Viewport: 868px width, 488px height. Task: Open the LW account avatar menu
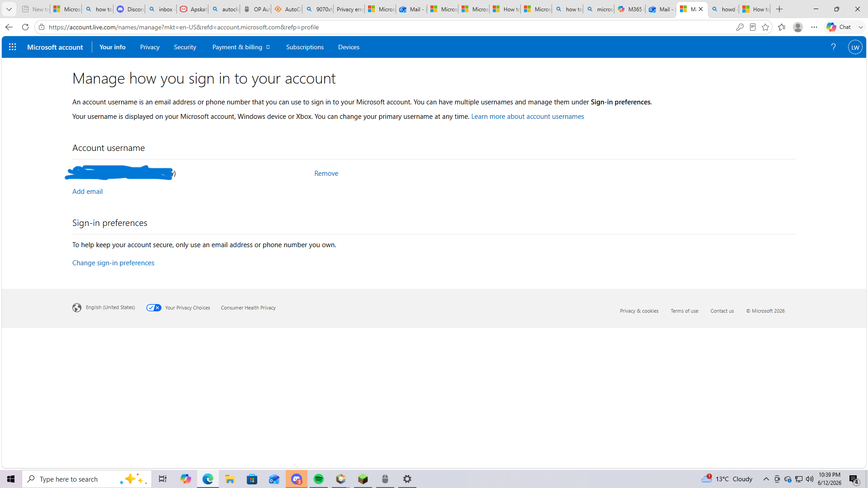click(855, 47)
